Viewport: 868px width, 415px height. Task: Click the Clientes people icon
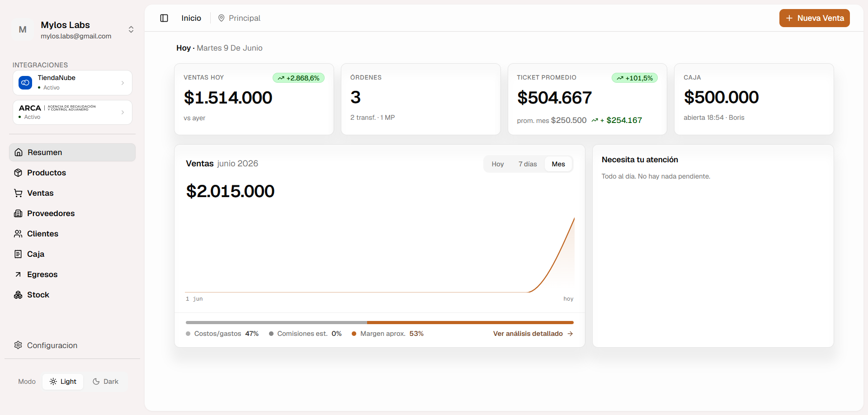point(18,234)
